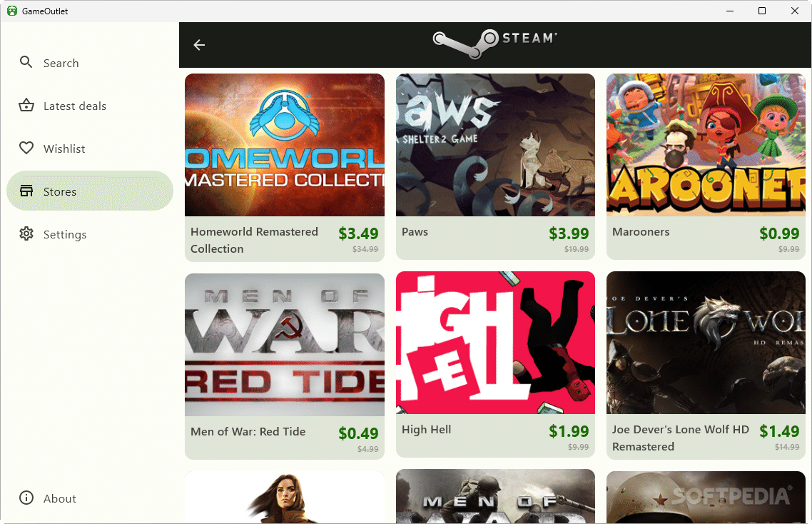The image size is (812, 524).
Task: Click the basket icon for Latest deals
Action: 26,106
